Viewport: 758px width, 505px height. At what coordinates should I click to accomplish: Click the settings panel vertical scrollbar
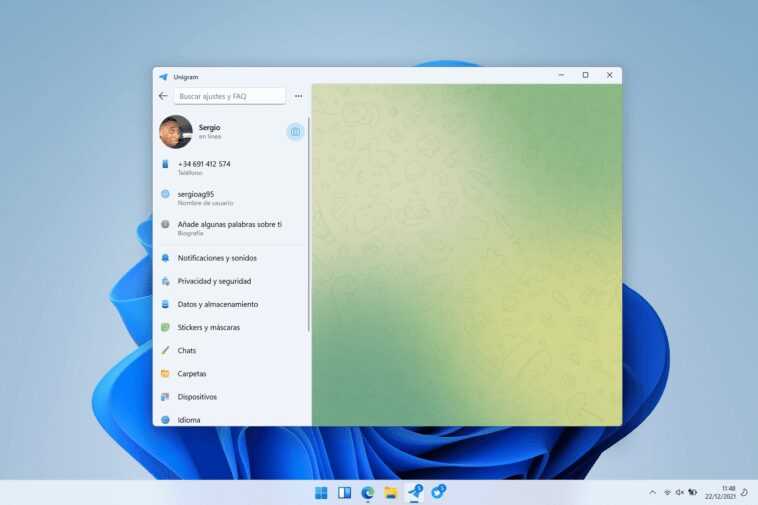(x=308, y=224)
